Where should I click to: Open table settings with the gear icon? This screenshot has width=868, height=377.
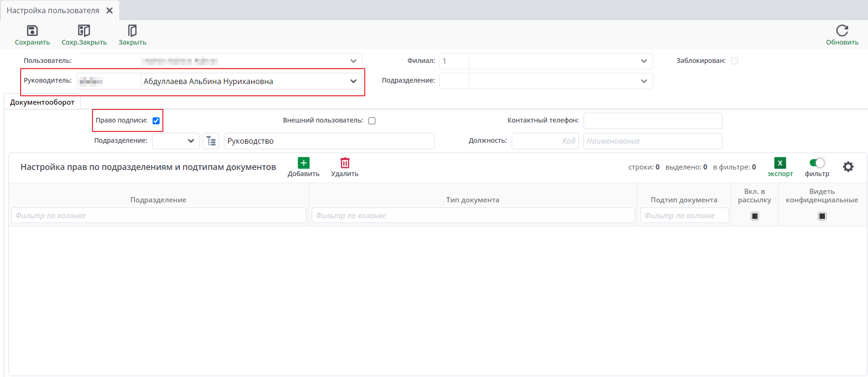pyautogui.click(x=848, y=167)
